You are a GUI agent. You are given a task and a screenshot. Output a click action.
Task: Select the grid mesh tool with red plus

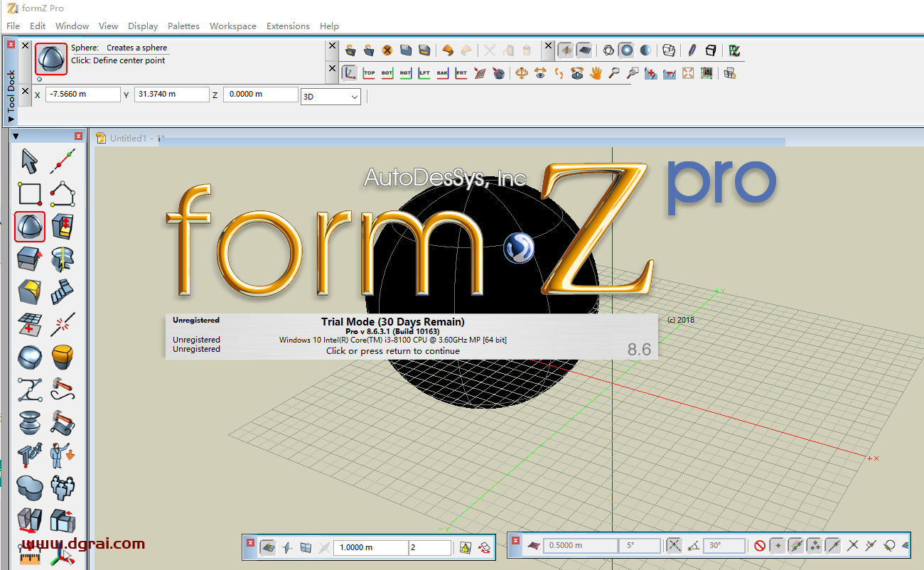tap(29, 325)
